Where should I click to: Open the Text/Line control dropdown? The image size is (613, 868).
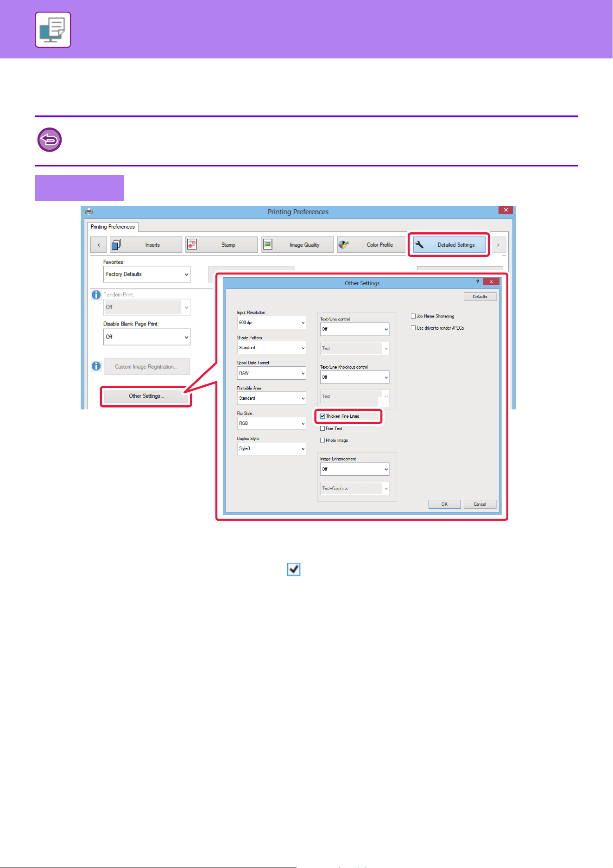click(354, 329)
